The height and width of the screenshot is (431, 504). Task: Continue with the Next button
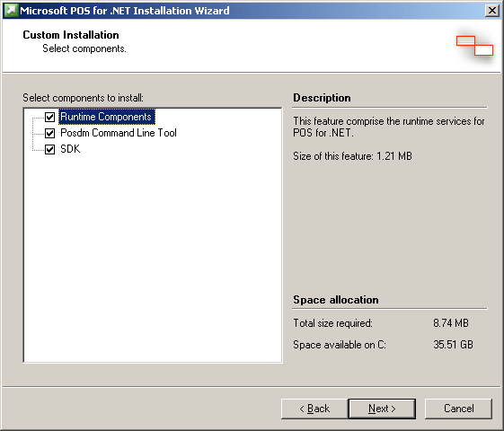382,409
